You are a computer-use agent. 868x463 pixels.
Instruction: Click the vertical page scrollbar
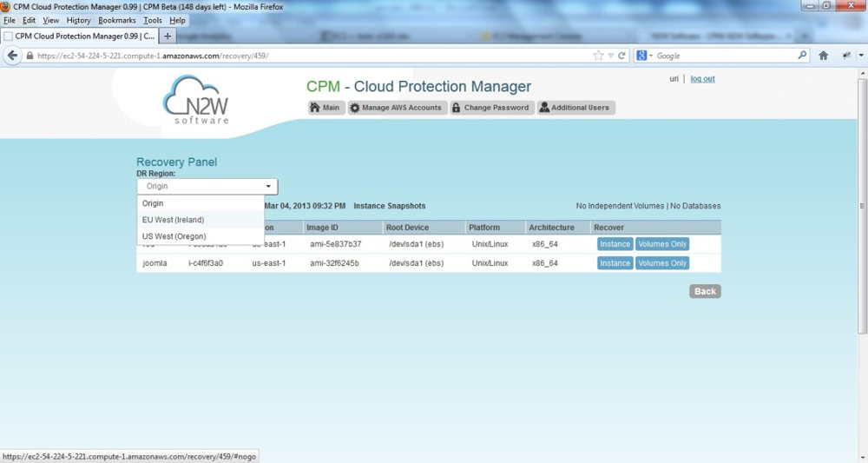pos(862,206)
